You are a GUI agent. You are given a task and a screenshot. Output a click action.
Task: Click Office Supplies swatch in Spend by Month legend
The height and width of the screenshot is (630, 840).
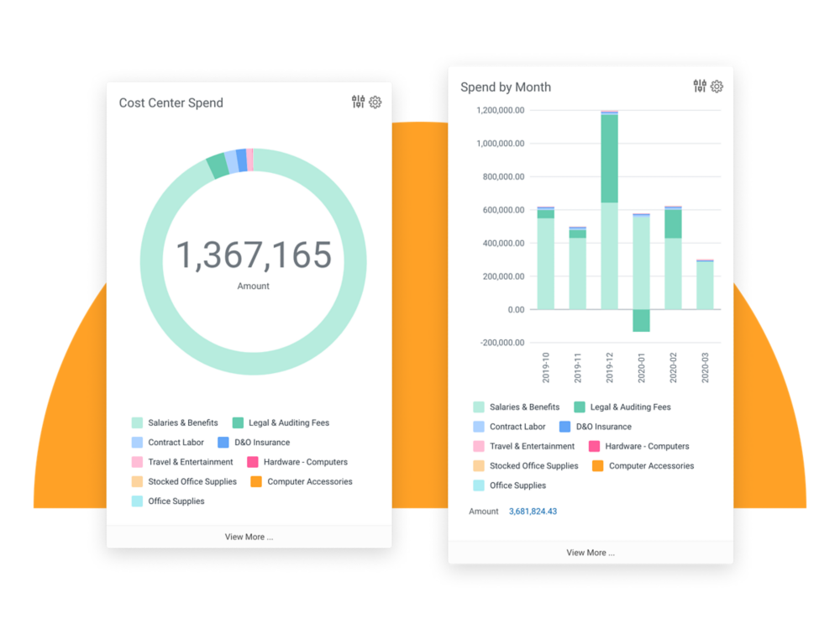coord(479,486)
